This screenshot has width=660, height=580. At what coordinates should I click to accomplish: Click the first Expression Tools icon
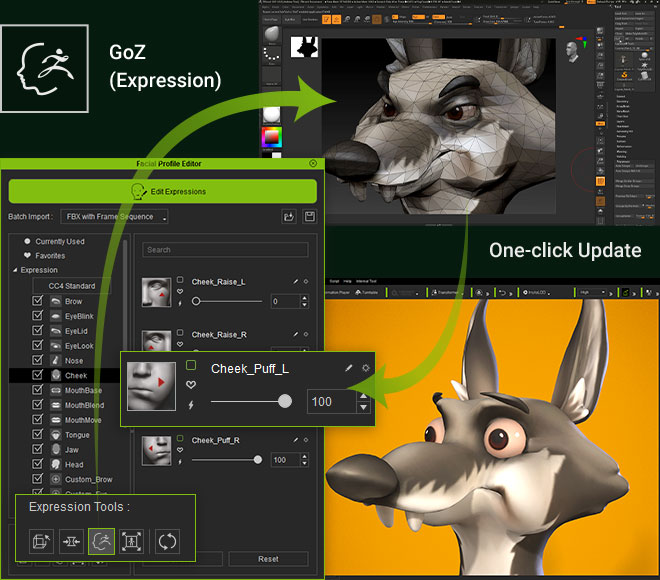point(40,541)
